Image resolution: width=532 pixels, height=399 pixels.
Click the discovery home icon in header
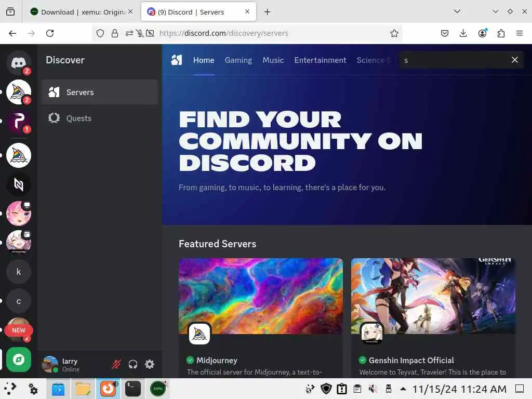click(x=177, y=60)
